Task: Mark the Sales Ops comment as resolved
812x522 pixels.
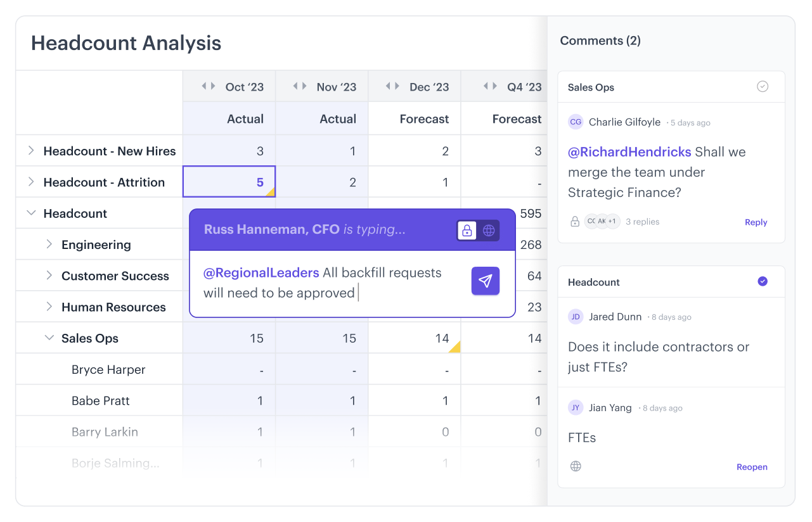Action: [x=763, y=87]
